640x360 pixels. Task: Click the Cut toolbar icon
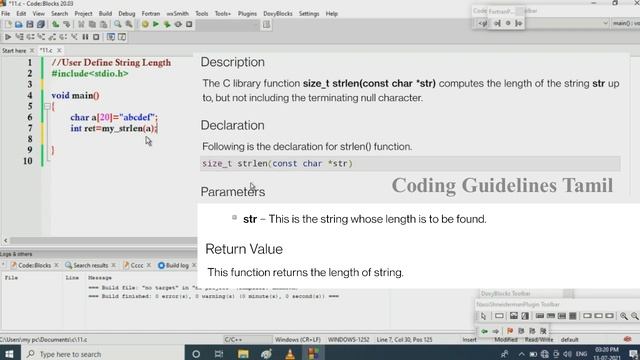click(x=81, y=24)
